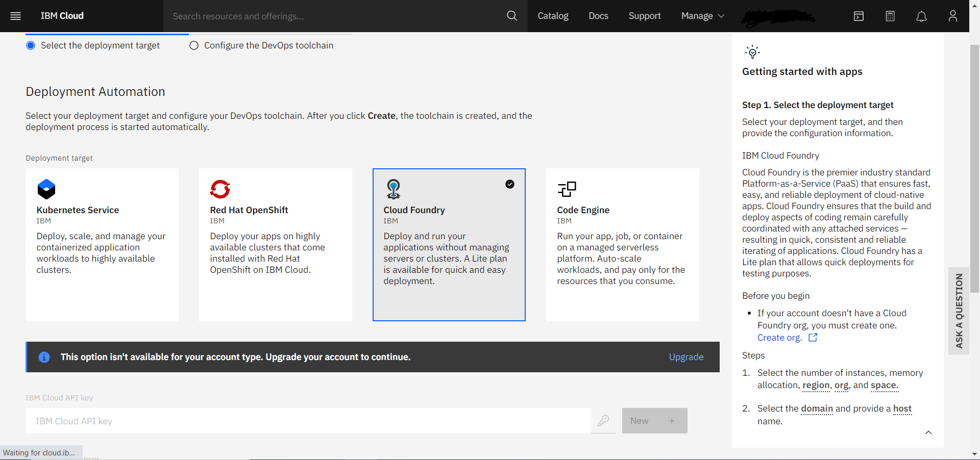
Task: Click the Upgrade link
Action: pos(686,357)
